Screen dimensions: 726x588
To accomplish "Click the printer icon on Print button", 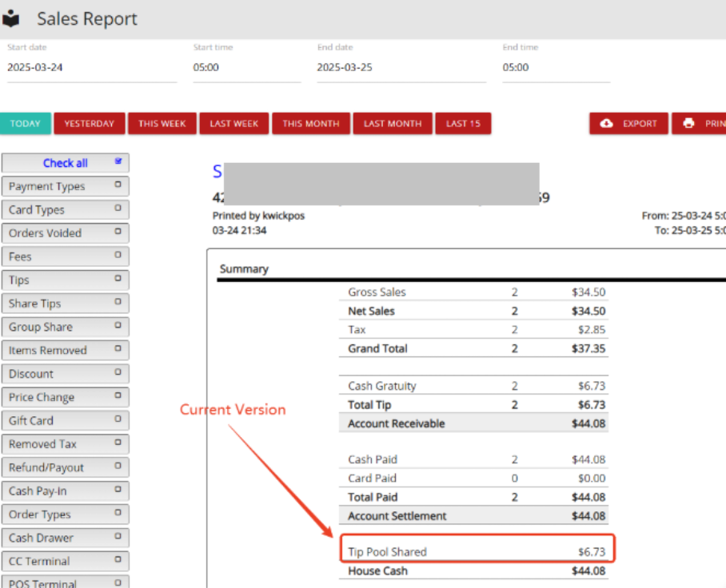I will tap(688, 124).
